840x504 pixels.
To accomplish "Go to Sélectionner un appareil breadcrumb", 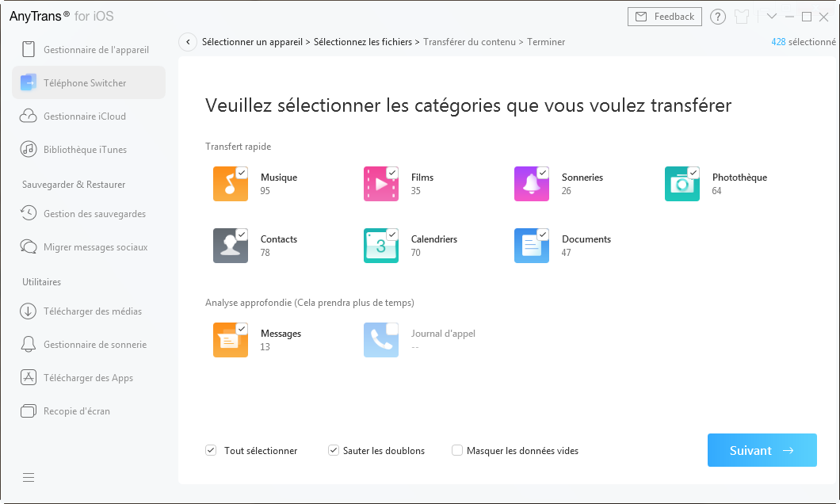I will pos(252,42).
